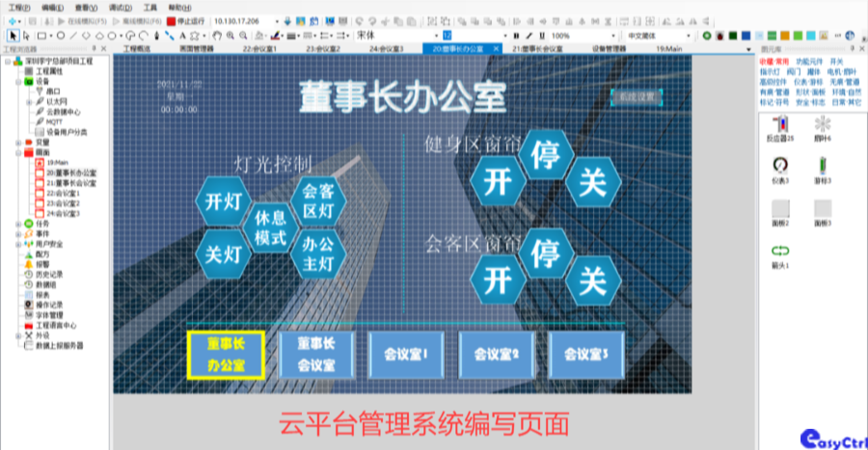Click the hand pan tool
Screen dimensions: 868x450
[217, 36]
